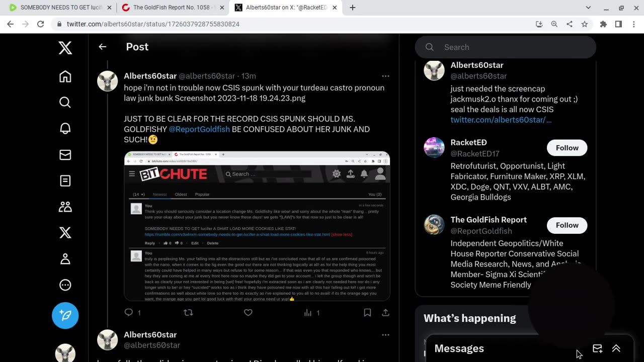Toggle Chrome side panel

coord(618,24)
